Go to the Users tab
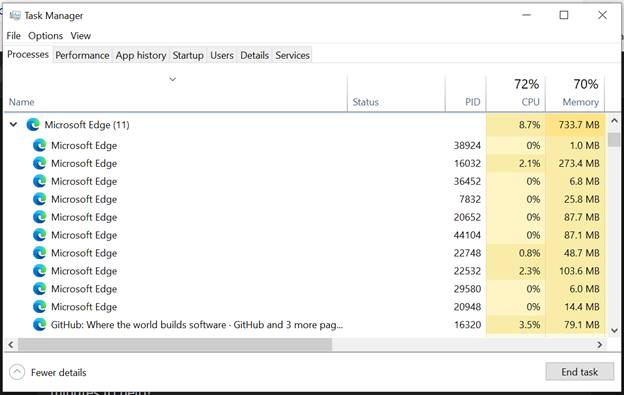This screenshot has height=395, width=624. click(x=222, y=55)
